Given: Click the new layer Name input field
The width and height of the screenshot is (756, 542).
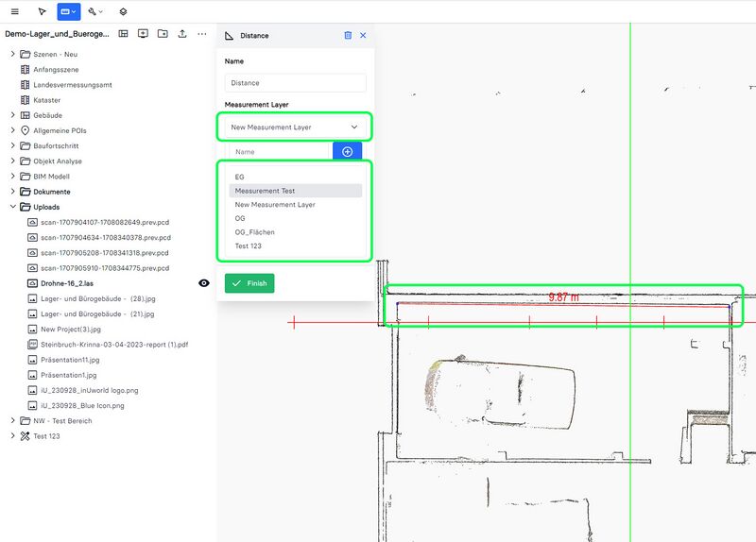Looking at the screenshot, I should tap(281, 152).
